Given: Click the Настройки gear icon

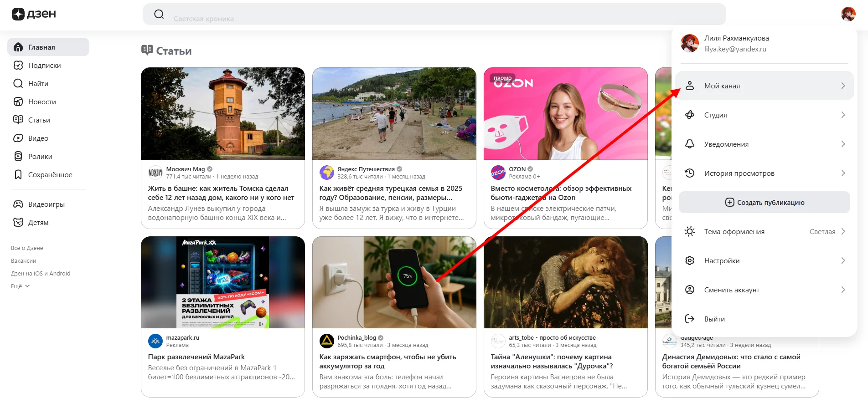Looking at the screenshot, I should pyautogui.click(x=690, y=260).
